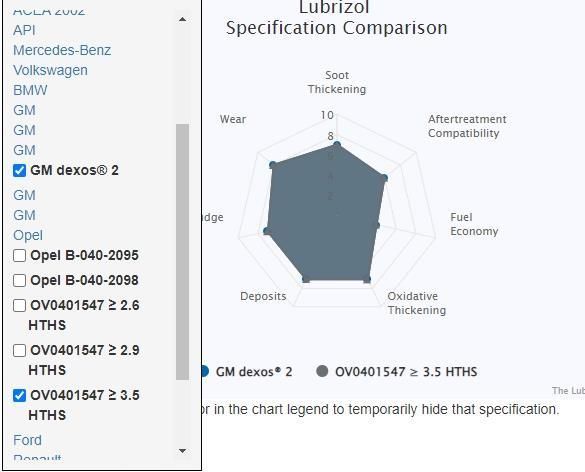Image resolution: width=585 pixels, height=472 pixels.
Task: Click the OV0401547 ≥ 3.5 HTHS legend dot
Action: pyautogui.click(x=322, y=371)
